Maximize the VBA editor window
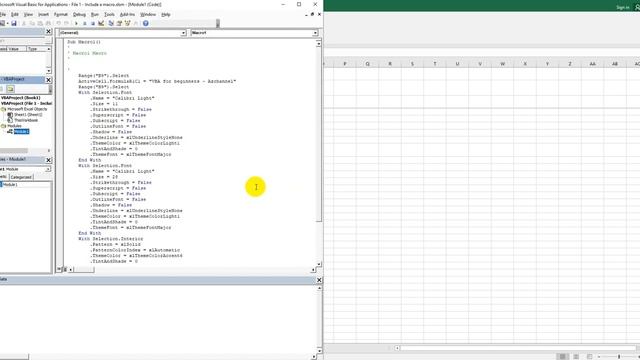The width and height of the screenshot is (640, 360). 299,4
